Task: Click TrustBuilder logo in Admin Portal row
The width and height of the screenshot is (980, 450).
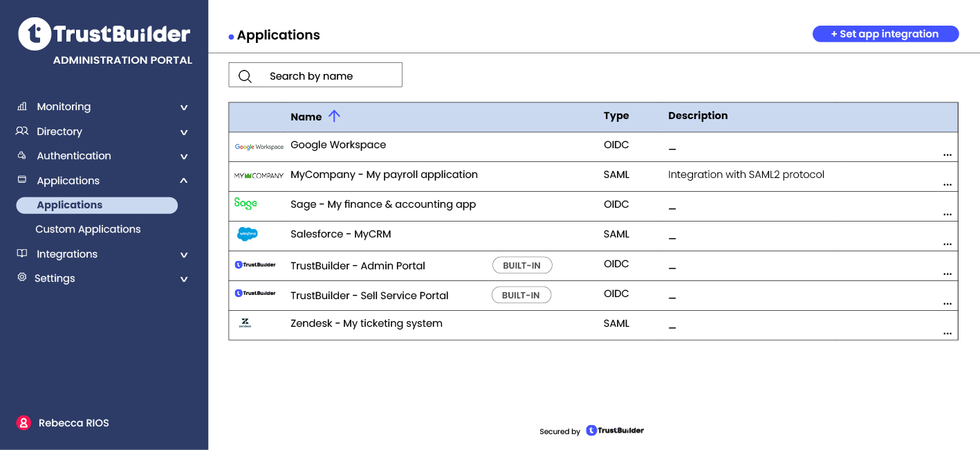Action: pos(255,264)
